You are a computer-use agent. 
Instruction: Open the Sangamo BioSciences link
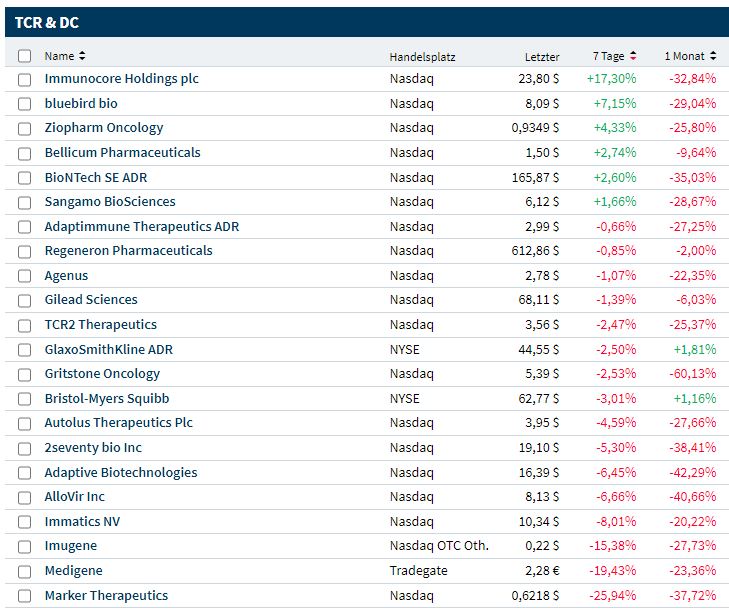(x=110, y=202)
